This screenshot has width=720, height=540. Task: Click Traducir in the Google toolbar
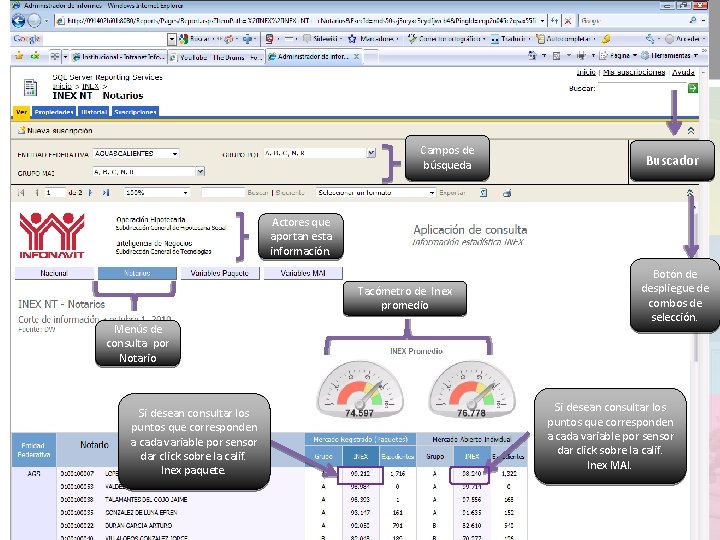pos(511,39)
